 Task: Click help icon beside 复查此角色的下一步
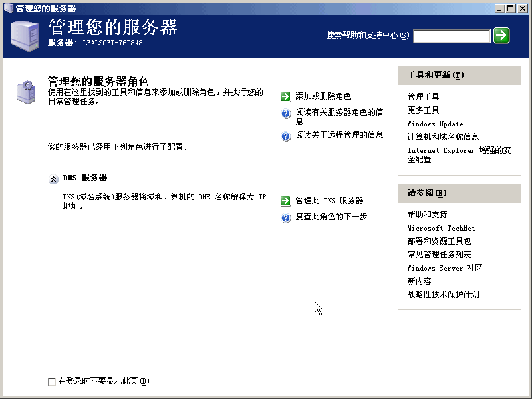pyautogui.click(x=286, y=218)
